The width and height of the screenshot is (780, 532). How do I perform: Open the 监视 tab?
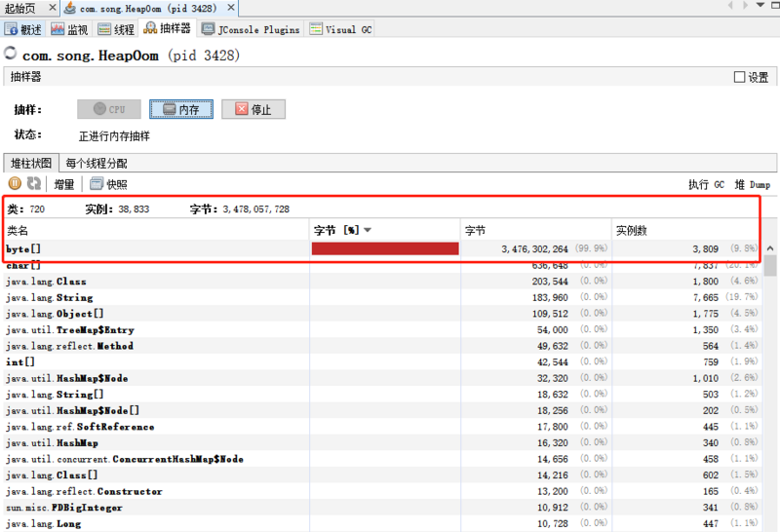[69, 29]
